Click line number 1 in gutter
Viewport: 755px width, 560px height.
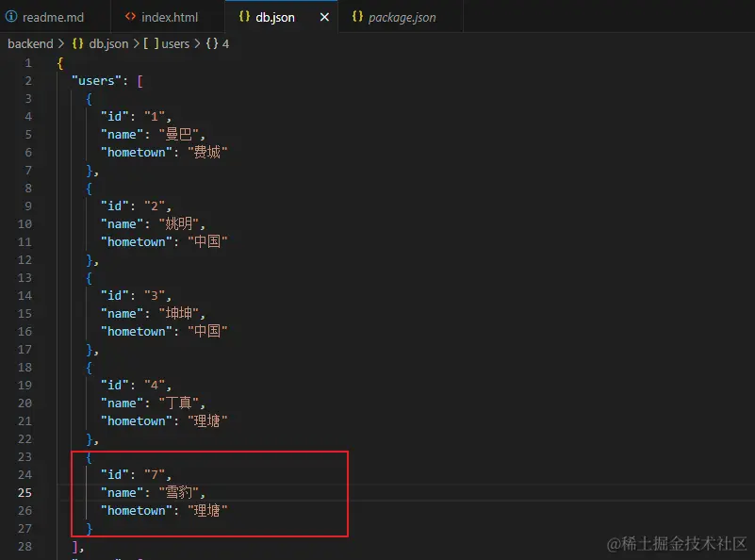[28, 63]
